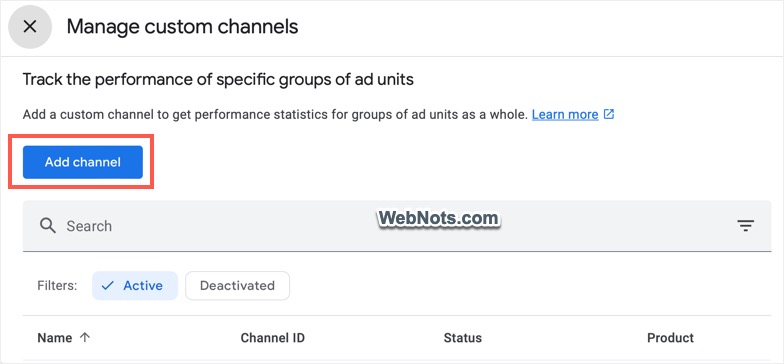The height and width of the screenshot is (364, 784).
Task: Open the filter list icon
Action: pyautogui.click(x=746, y=226)
